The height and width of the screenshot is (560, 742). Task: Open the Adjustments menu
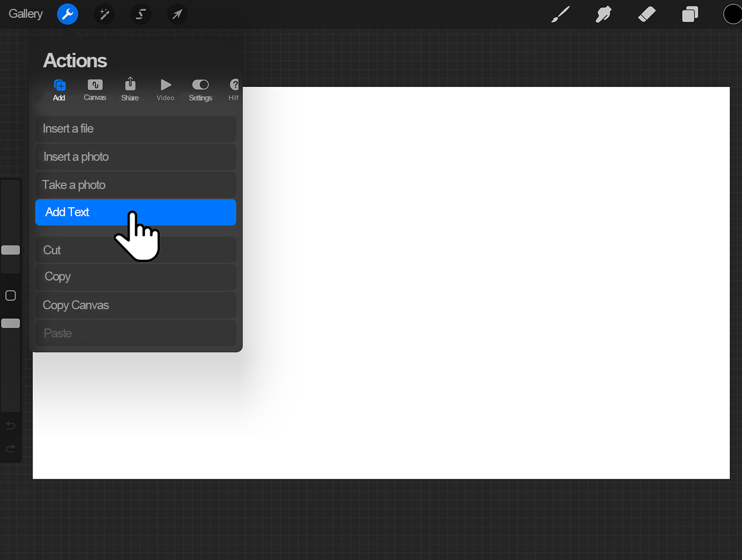tap(104, 14)
